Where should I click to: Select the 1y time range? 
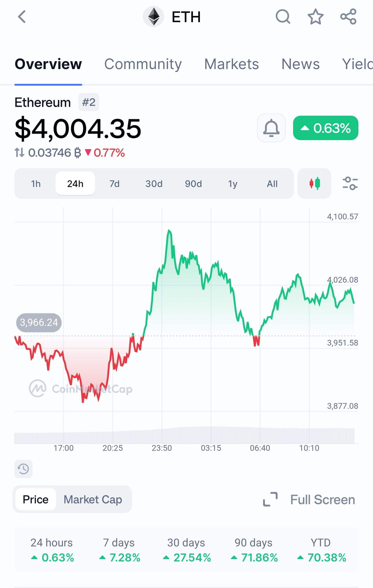point(233,184)
